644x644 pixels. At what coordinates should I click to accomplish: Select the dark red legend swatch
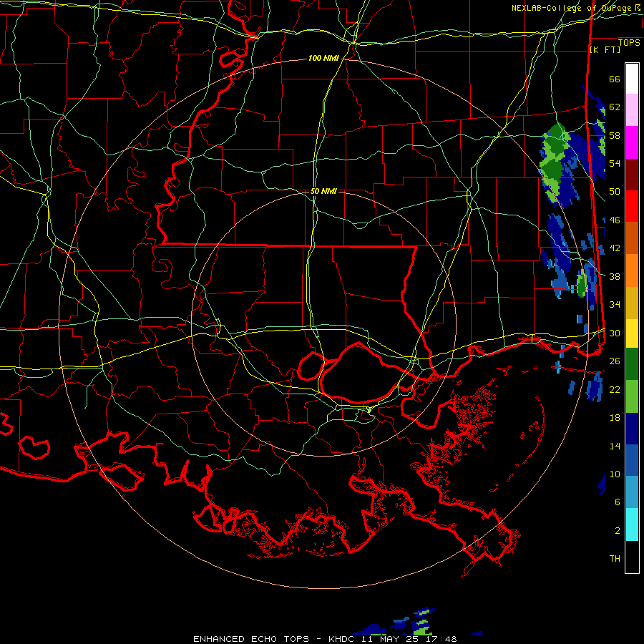(632, 174)
